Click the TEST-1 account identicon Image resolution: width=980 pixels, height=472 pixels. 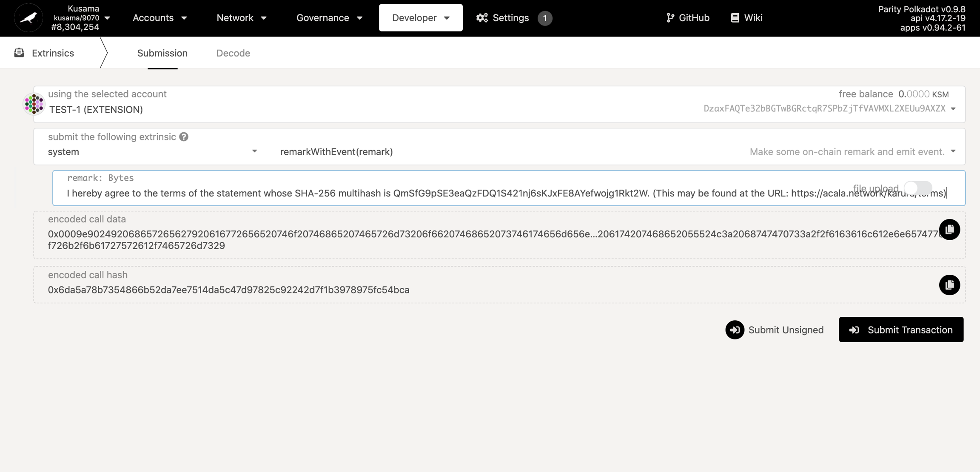pyautogui.click(x=34, y=104)
